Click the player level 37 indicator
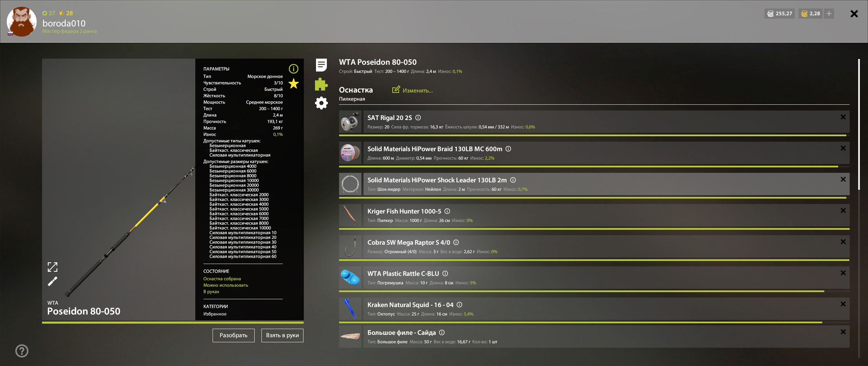Screen dimensions: 868x366 (x=49, y=13)
